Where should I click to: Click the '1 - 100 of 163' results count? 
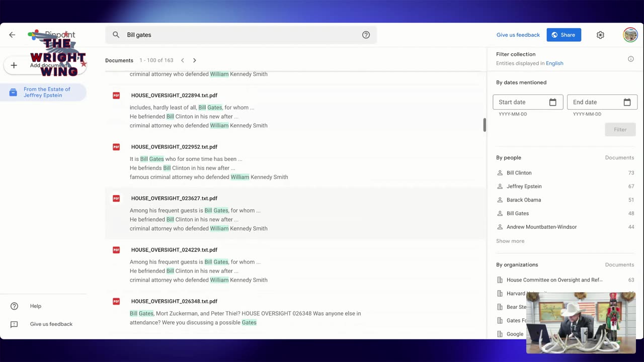coord(156,60)
